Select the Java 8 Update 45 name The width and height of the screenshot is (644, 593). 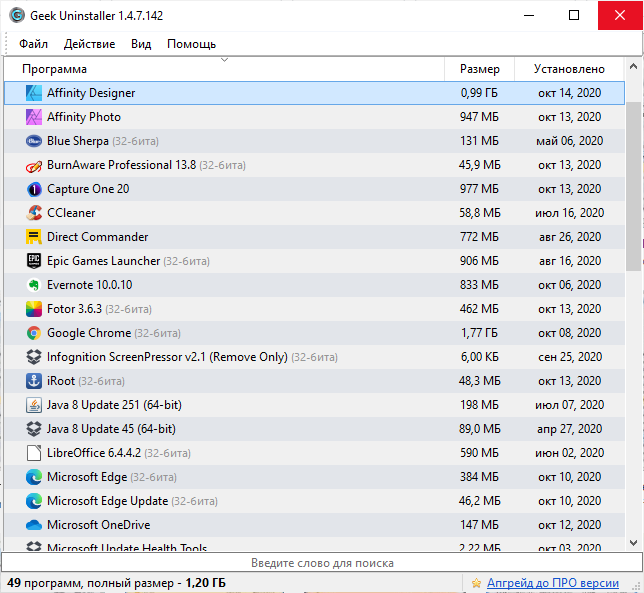[111, 429]
